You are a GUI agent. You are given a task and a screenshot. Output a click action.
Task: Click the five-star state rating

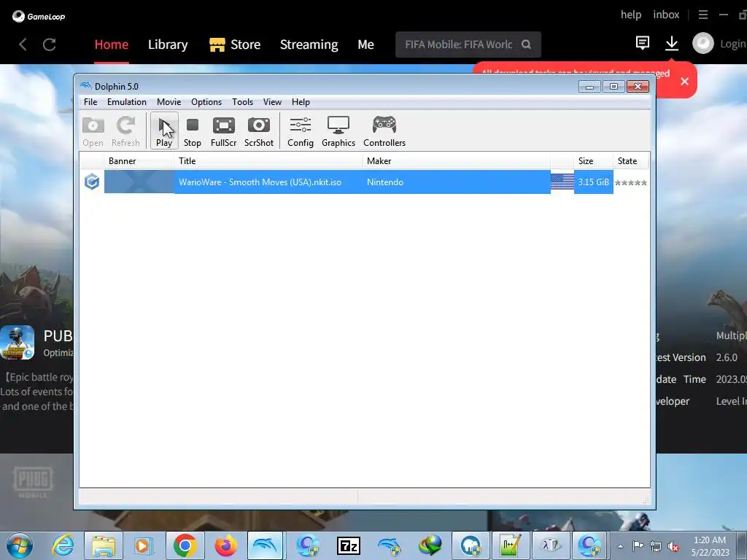[x=631, y=182]
